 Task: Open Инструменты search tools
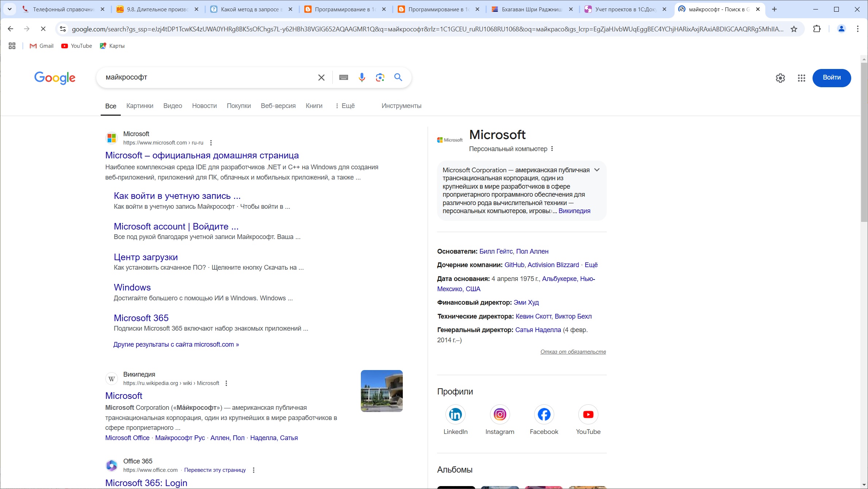(x=401, y=106)
